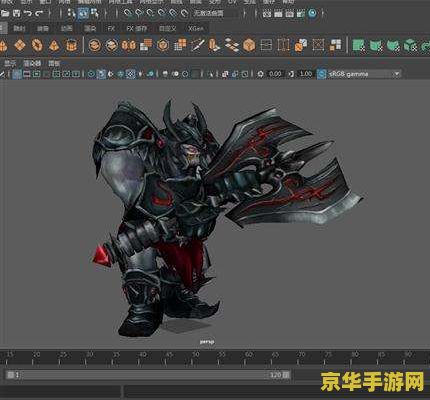Redo the last undone action
The width and height of the screenshot is (430, 400).
39,14
